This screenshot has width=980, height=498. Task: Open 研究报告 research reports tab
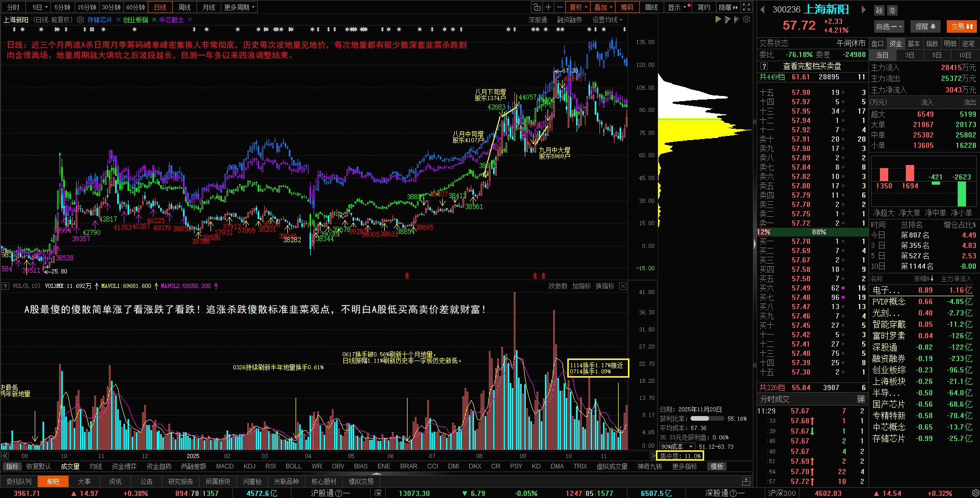click(x=180, y=481)
